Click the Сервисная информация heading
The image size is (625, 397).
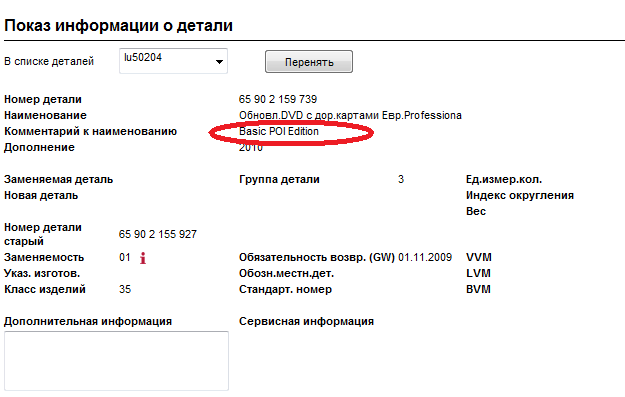pyautogui.click(x=306, y=321)
